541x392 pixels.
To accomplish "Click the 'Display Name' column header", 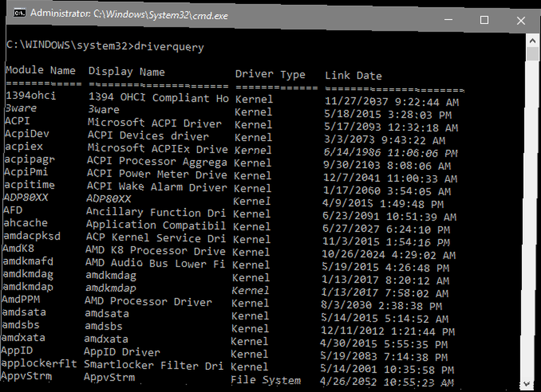I will pyautogui.click(x=127, y=72).
